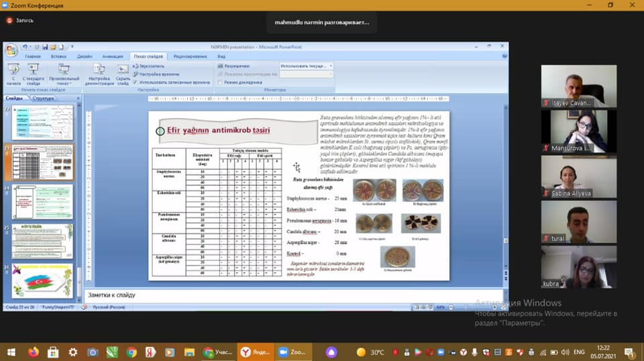
Task: Close the slides thumbnail pane
Action: (78, 99)
